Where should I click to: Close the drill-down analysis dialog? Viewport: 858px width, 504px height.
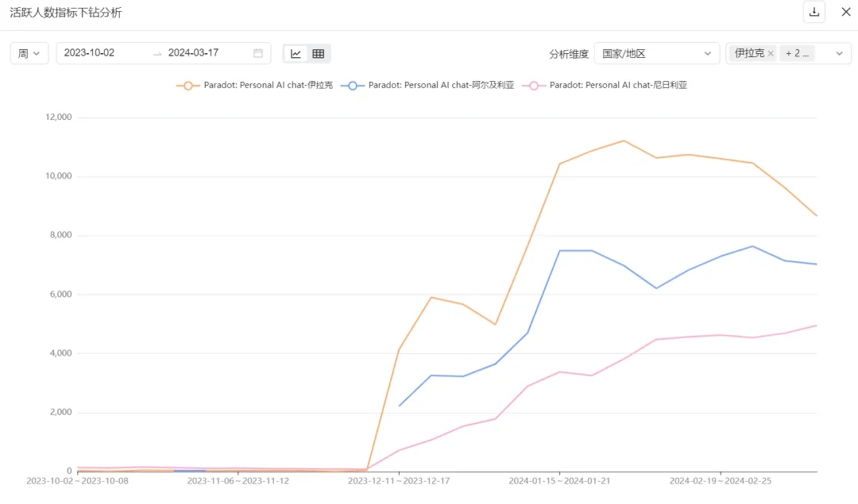846,12
